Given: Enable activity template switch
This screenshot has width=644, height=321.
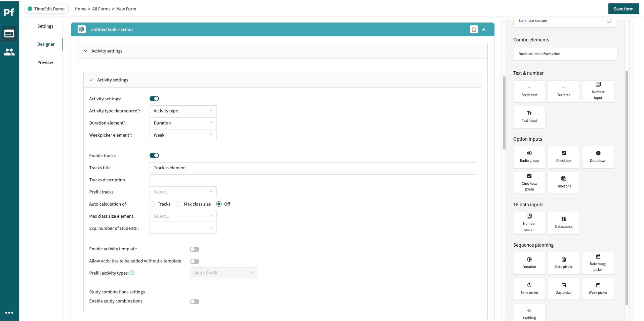Looking at the screenshot, I should 195,249.
